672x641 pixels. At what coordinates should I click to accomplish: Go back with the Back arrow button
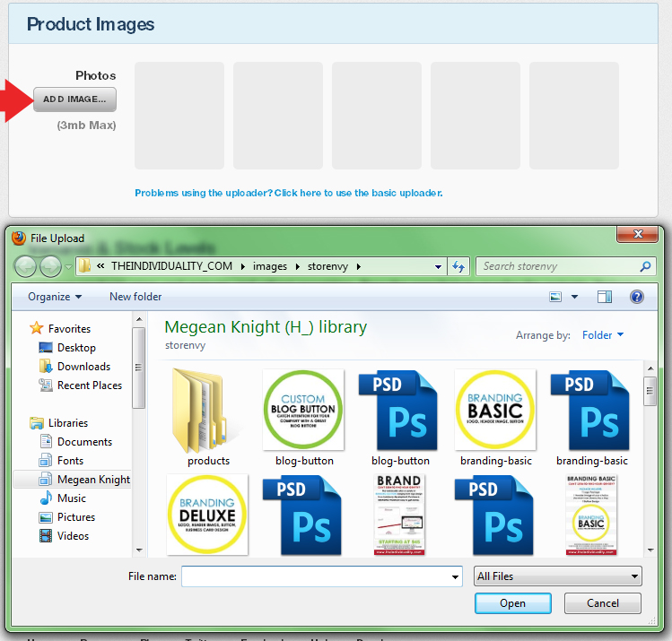pos(25,266)
